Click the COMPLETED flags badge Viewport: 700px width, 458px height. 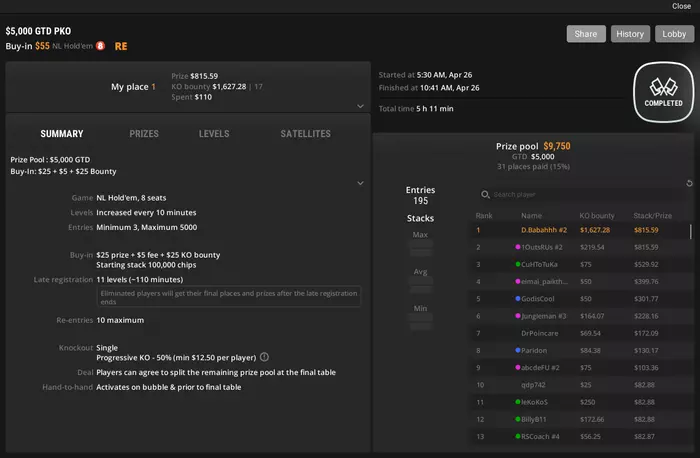[663, 92]
